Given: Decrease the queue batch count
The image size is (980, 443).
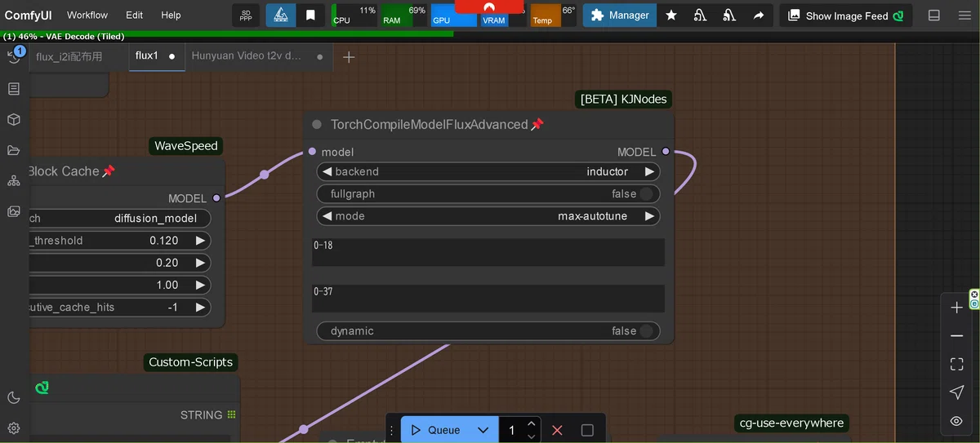Looking at the screenshot, I should [x=532, y=436].
